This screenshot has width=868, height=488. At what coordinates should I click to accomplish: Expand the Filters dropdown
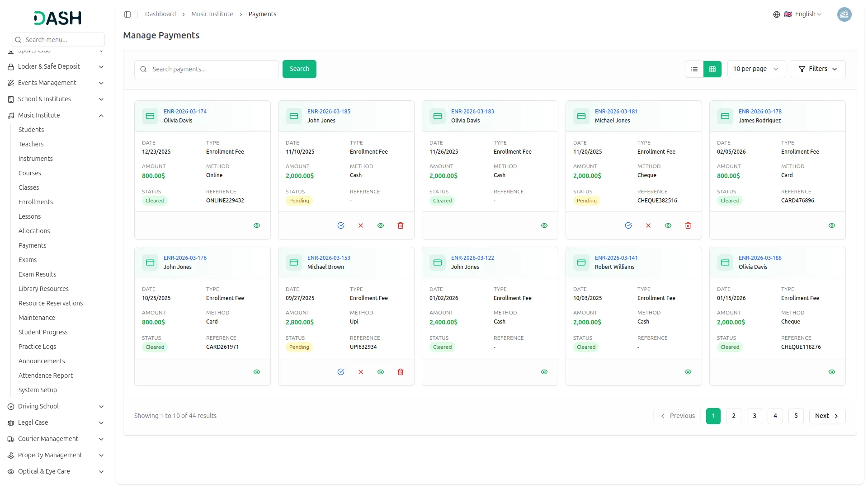click(818, 69)
